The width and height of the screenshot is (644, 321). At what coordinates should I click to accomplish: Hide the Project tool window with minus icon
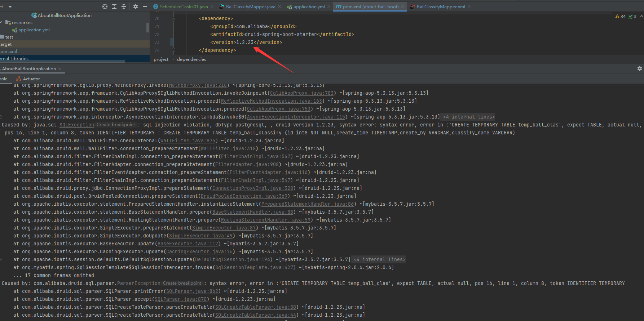pos(145,6)
